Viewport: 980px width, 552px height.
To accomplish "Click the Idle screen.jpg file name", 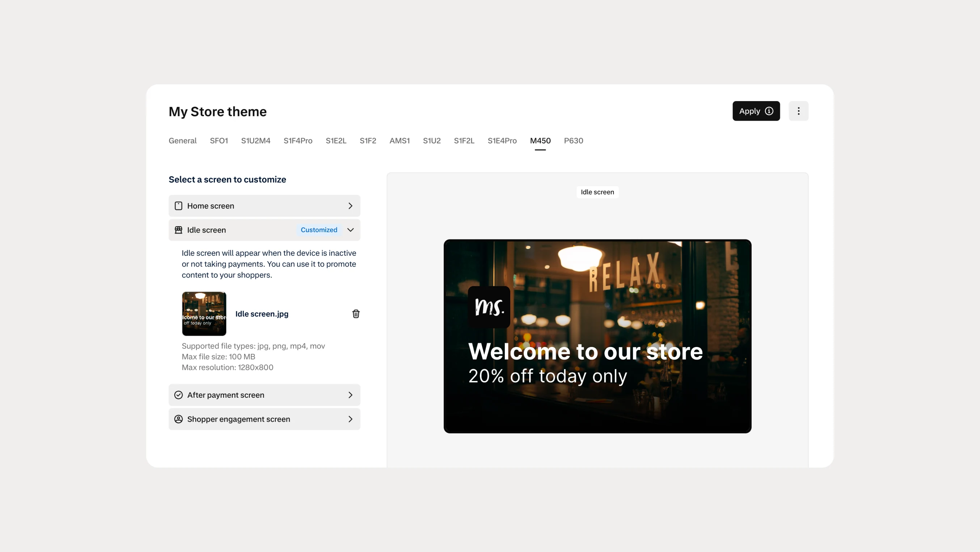I will [262, 314].
